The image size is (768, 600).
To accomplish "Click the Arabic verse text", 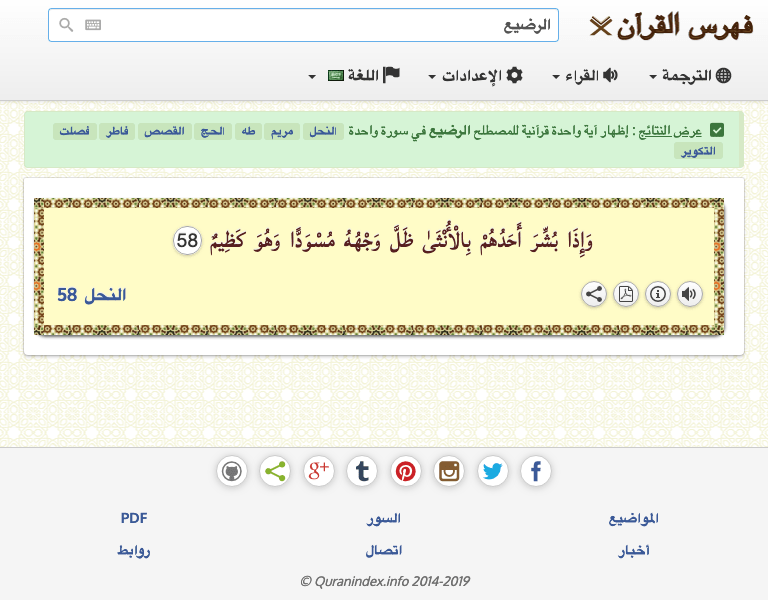I will pyautogui.click(x=402, y=240).
